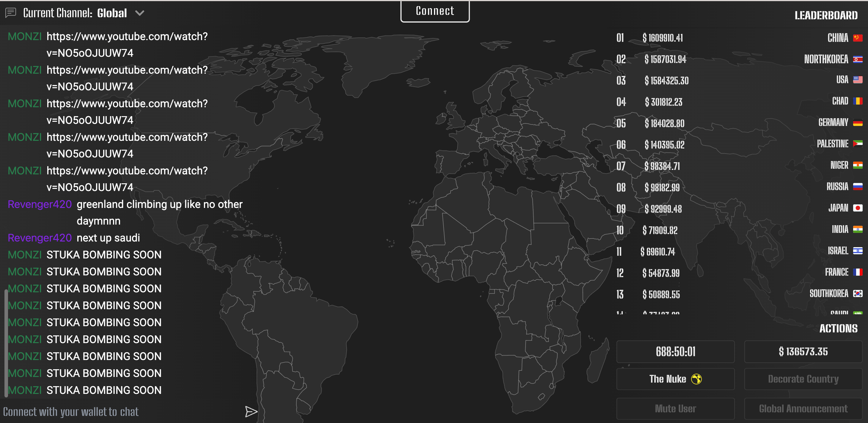Image resolution: width=868 pixels, height=423 pixels.
Task: Click the Germany flag icon
Action: 858,123
